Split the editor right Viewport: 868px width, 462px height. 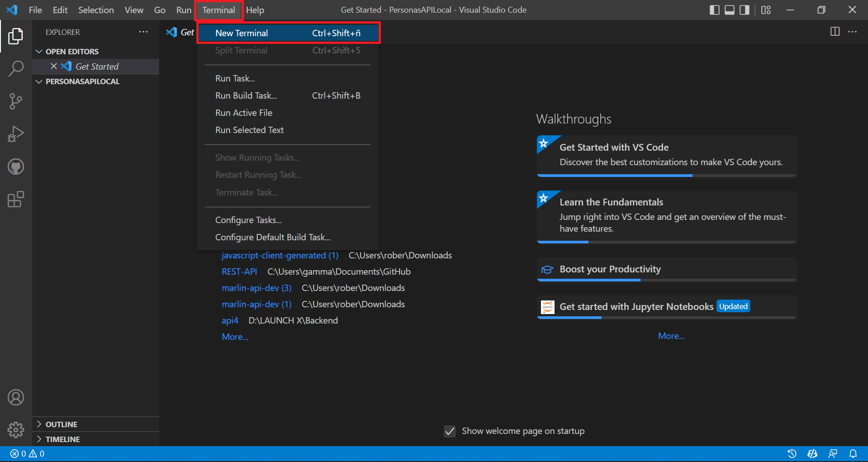tap(835, 31)
